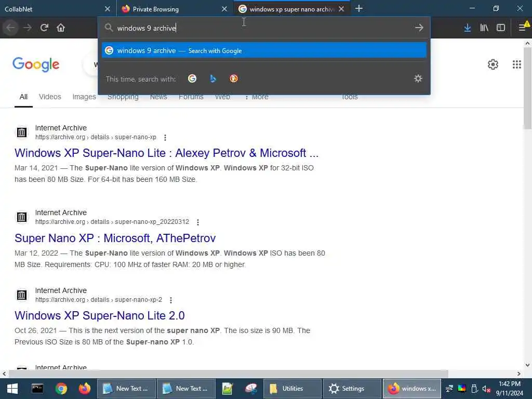Image resolution: width=532 pixels, height=399 pixels.
Task: Reload the current page
Action: point(44,28)
